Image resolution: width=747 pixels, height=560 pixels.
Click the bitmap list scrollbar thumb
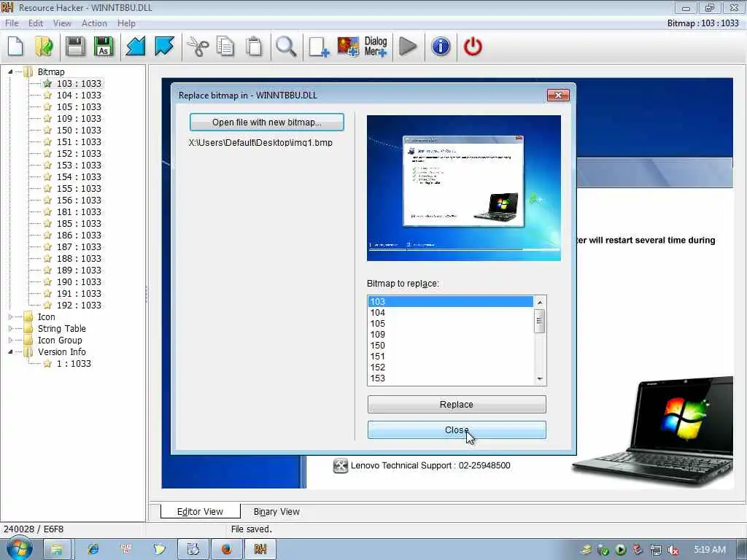pyautogui.click(x=539, y=321)
